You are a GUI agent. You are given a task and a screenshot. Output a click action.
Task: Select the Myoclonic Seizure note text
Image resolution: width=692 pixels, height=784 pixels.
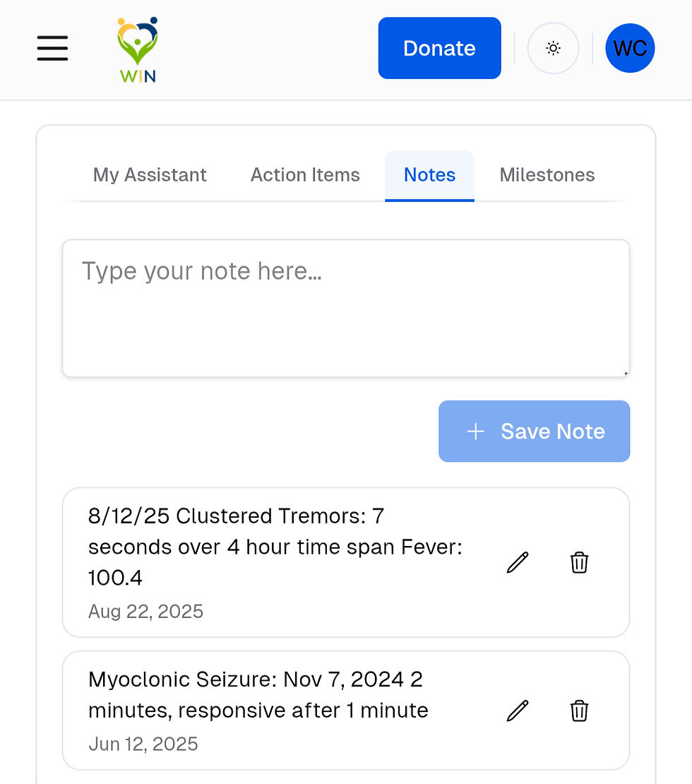258,694
